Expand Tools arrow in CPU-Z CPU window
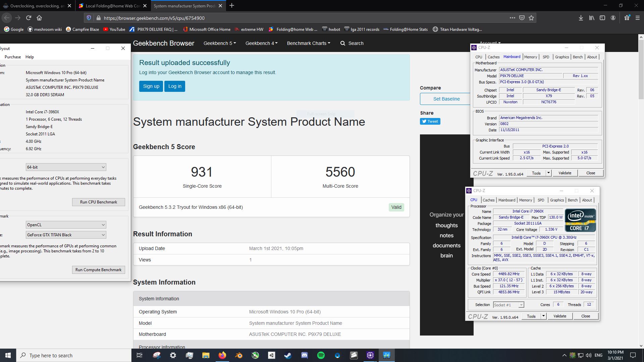 pos(543,316)
